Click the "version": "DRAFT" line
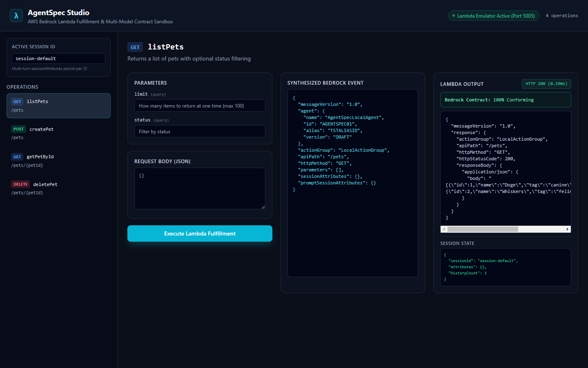 [x=327, y=137]
